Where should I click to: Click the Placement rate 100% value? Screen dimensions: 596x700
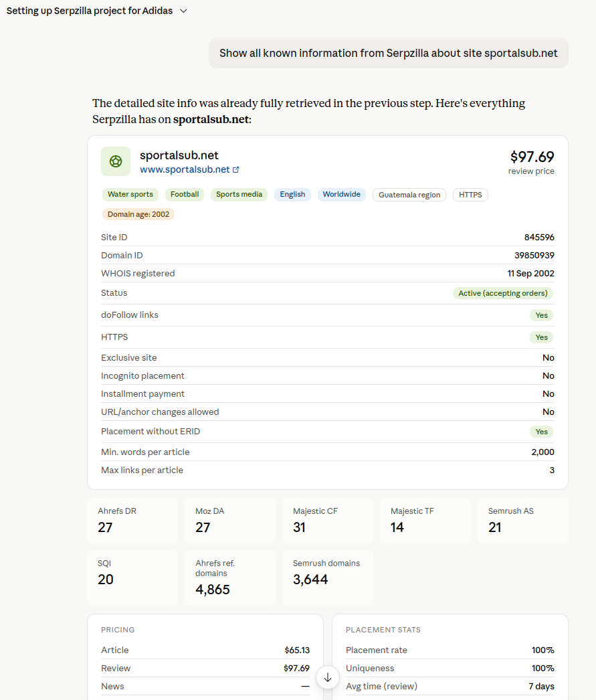(x=543, y=650)
